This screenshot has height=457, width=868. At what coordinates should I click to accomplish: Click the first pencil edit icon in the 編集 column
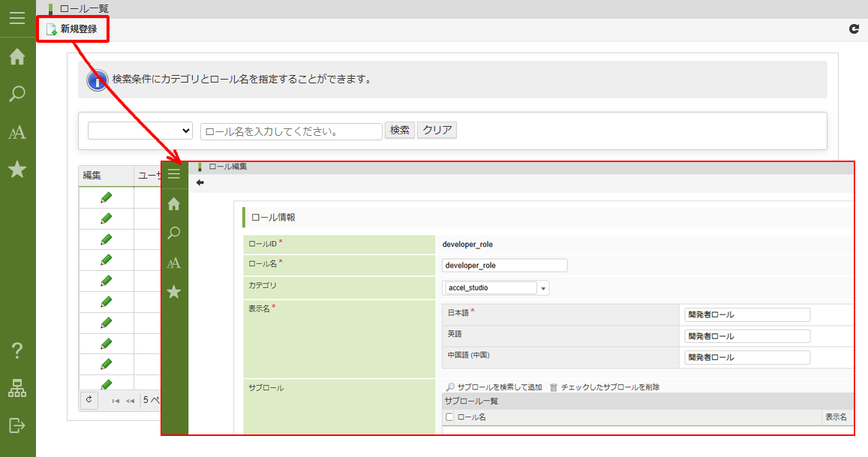coord(106,197)
